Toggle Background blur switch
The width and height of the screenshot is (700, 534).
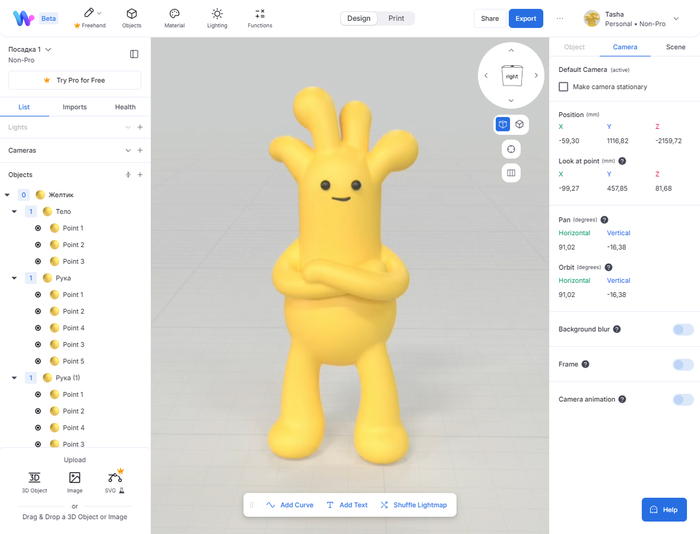pyautogui.click(x=683, y=330)
